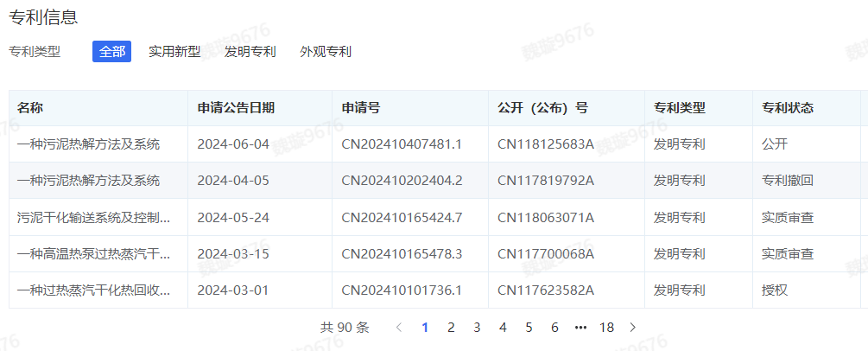Open page 6 of patent list
Screen dimensions: 868x351
(554, 328)
